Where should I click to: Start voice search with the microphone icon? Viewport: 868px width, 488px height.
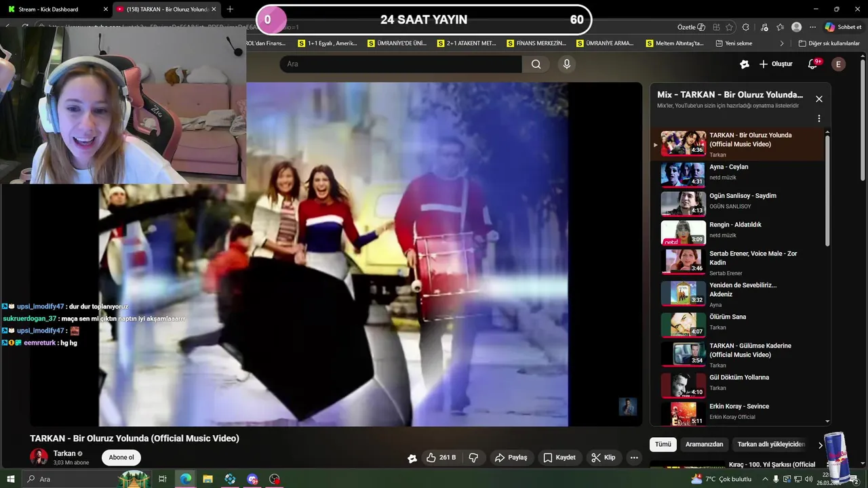pos(567,64)
